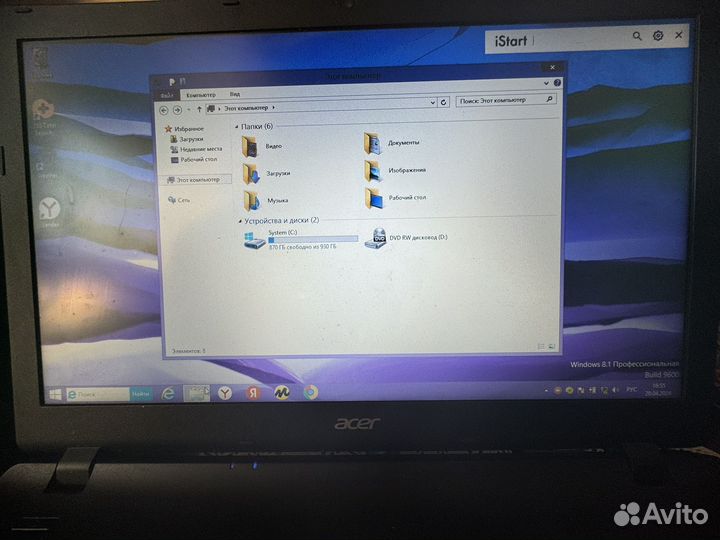
Task: Open Google Chrome from the taskbar
Action: pos(311,393)
